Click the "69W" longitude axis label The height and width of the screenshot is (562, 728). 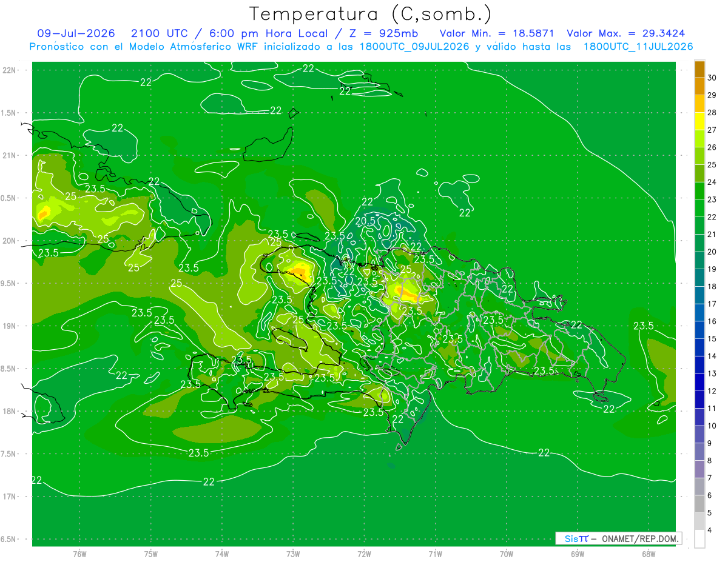tap(578, 554)
